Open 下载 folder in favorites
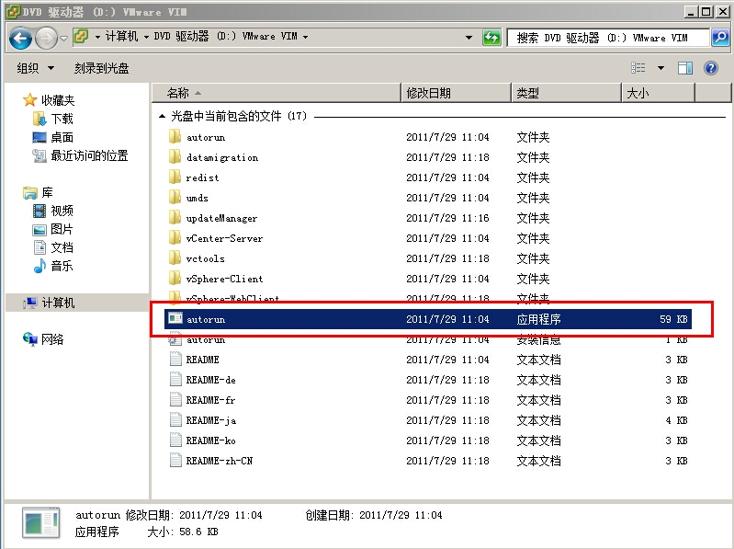 coord(62,119)
